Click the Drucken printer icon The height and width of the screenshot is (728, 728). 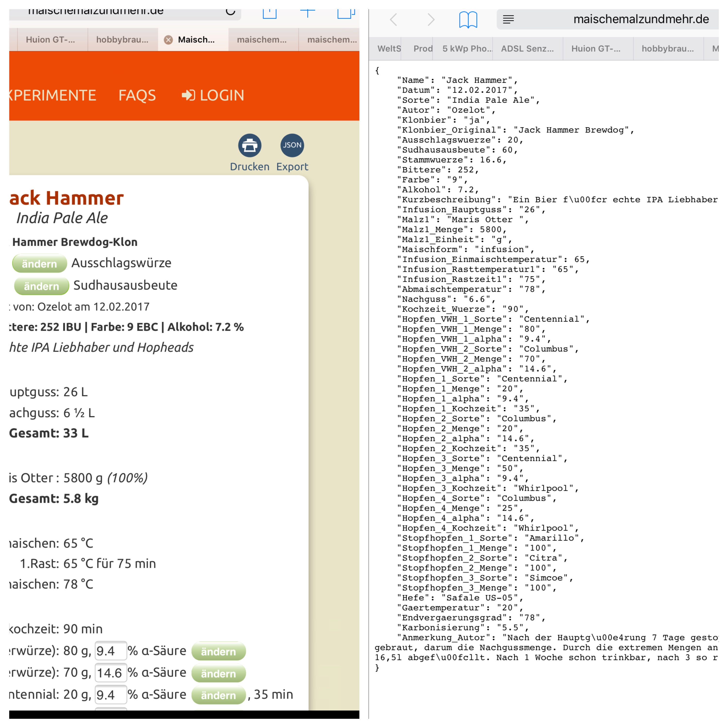[x=249, y=145]
